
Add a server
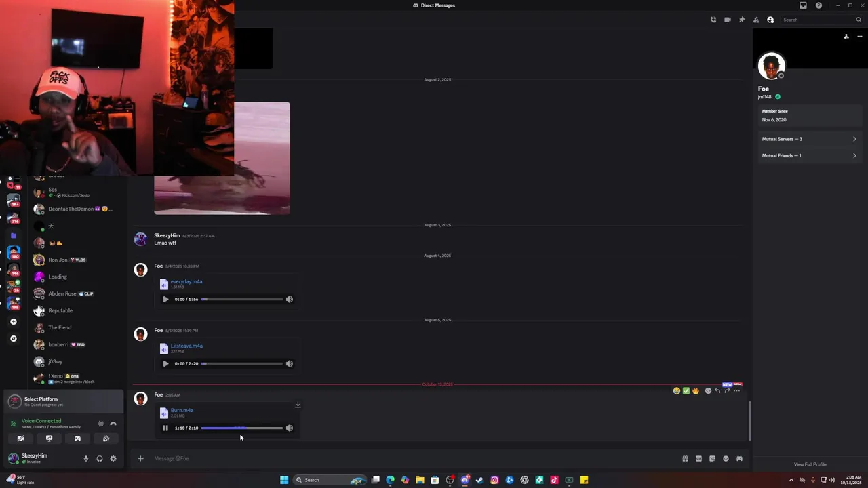(13, 322)
